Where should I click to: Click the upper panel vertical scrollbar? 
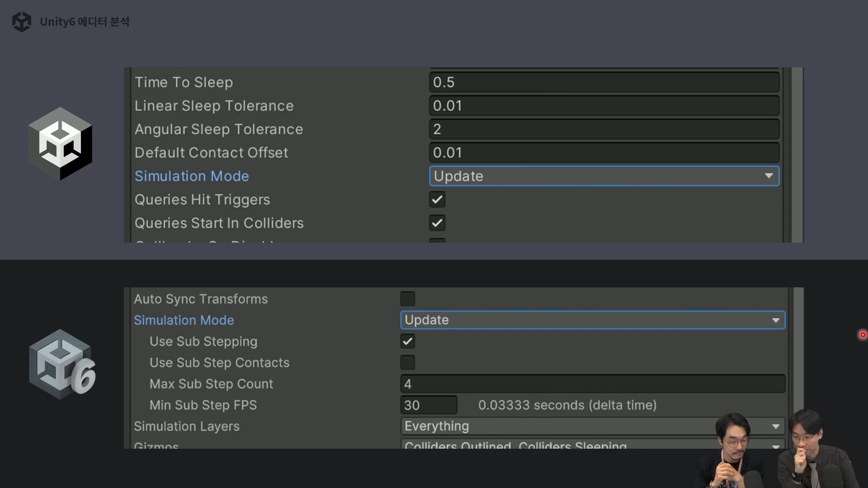[x=797, y=155]
